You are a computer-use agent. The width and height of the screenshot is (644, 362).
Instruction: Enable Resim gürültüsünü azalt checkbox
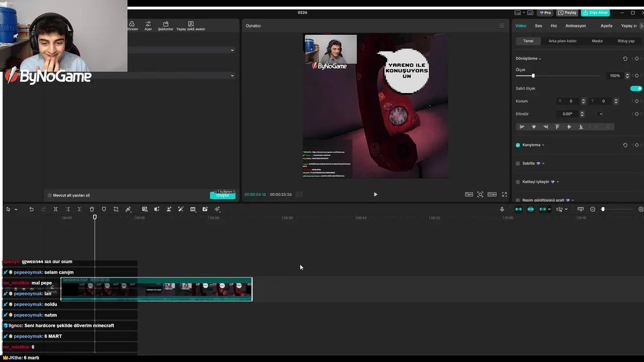tap(518, 200)
